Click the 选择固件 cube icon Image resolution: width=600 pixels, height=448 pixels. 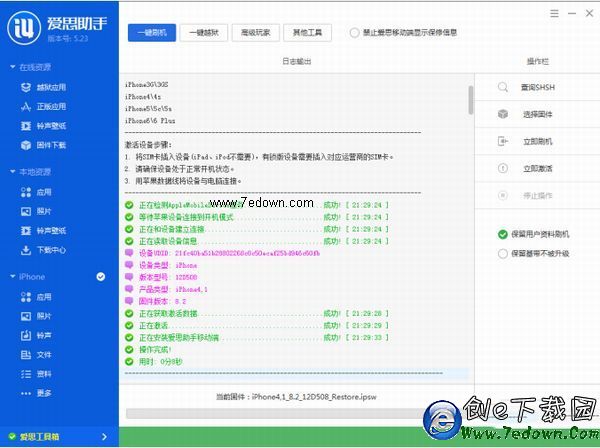(x=503, y=114)
